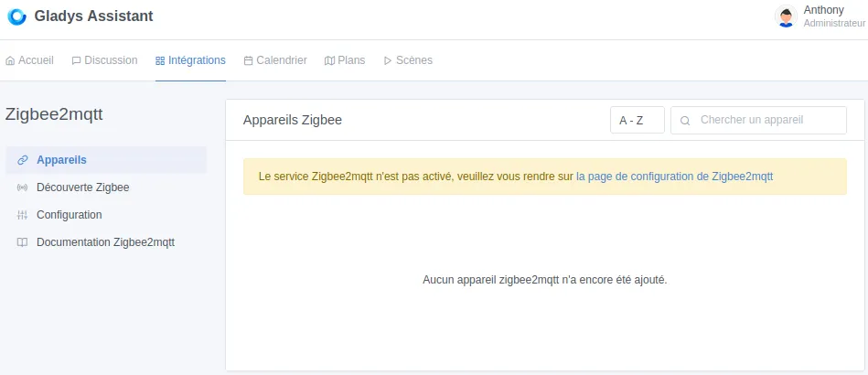
Task: Click the chat bubble icon beside Discussion
Action: (x=77, y=61)
